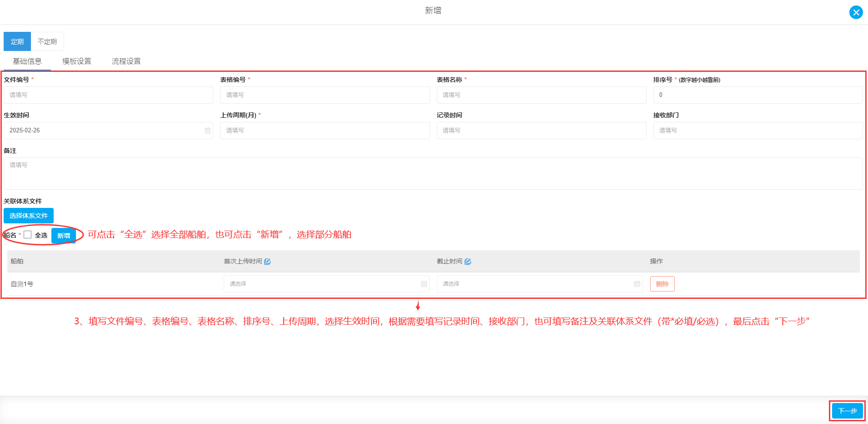Open the 模板设置 tab
This screenshot has height=424, width=868.
tap(77, 61)
